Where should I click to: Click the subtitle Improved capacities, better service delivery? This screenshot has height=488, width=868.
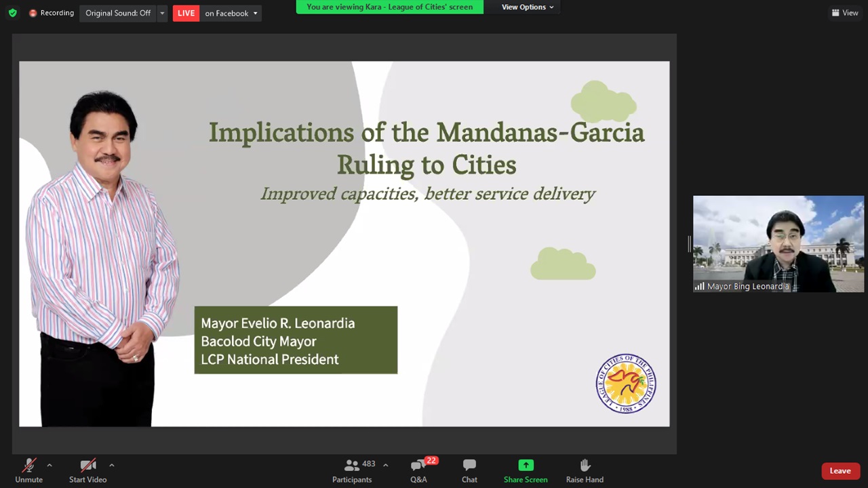[x=428, y=194]
